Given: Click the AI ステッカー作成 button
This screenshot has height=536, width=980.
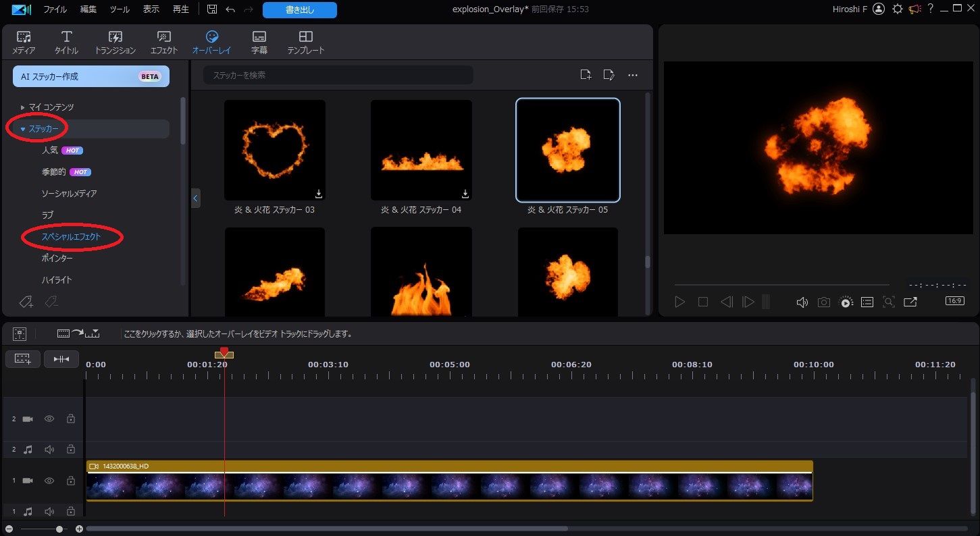Looking at the screenshot, I should [x=91, y=76].
